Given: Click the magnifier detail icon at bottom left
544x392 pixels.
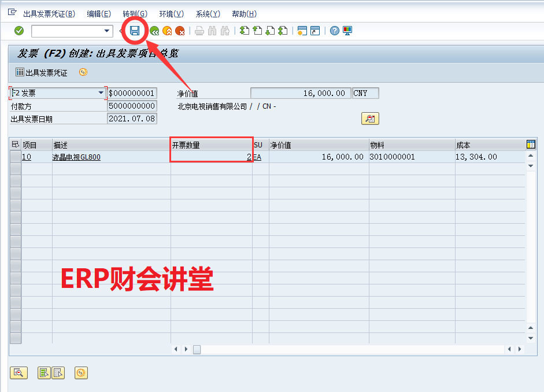Looking at the screenshot, I should pos(19,372).
